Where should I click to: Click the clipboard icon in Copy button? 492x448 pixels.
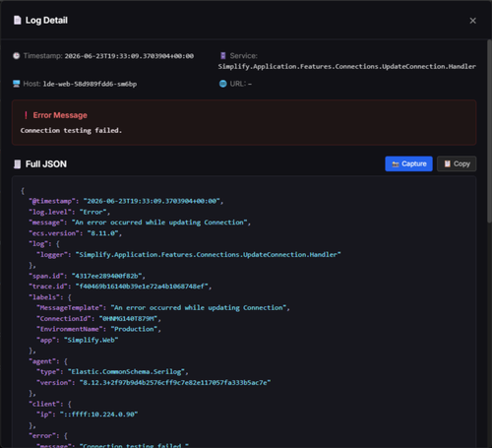pos(447,163)
